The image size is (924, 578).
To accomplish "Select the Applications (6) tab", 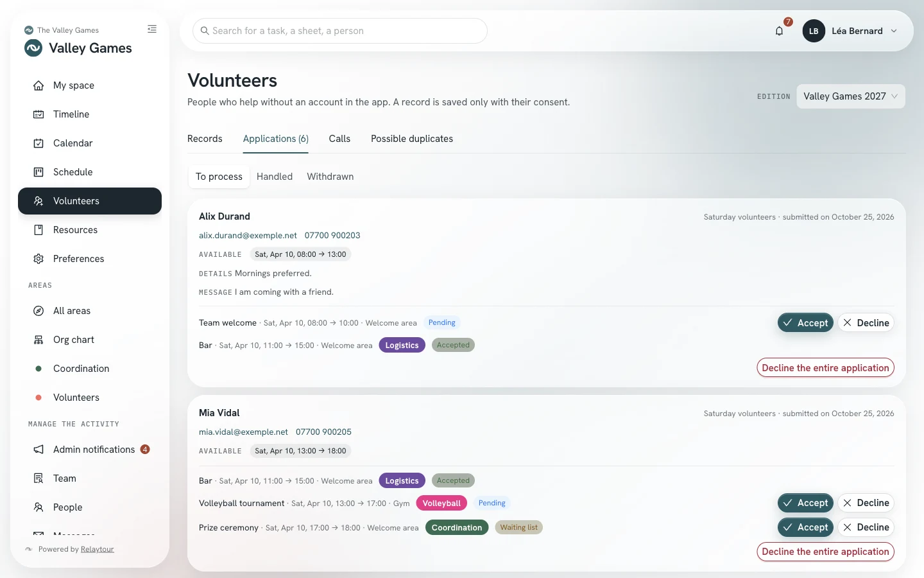I will [x=276, y=139].
